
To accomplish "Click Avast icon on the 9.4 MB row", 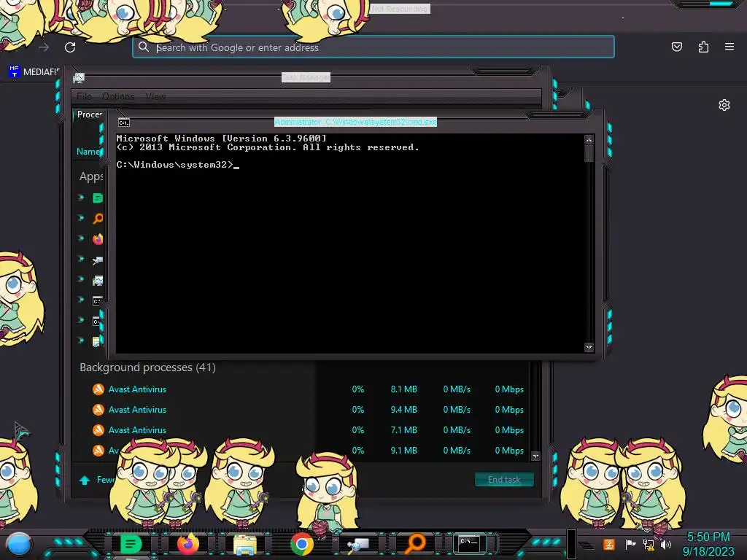I will point(98,410).
